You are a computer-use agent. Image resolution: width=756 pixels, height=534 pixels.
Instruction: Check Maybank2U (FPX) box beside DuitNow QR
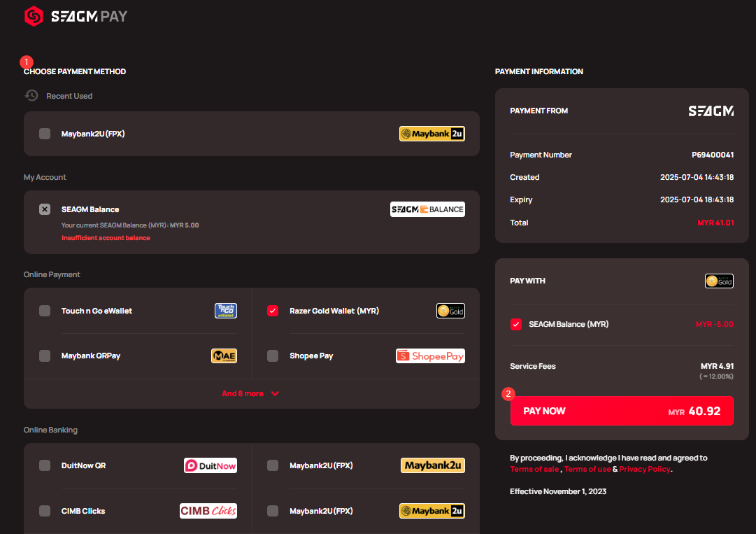[273, 465]
